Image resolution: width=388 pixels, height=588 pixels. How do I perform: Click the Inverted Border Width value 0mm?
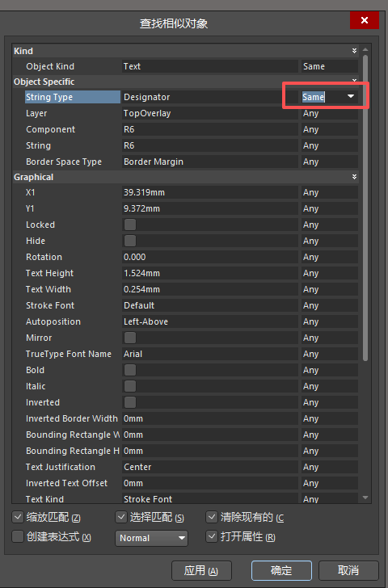(x=209, y=418)
